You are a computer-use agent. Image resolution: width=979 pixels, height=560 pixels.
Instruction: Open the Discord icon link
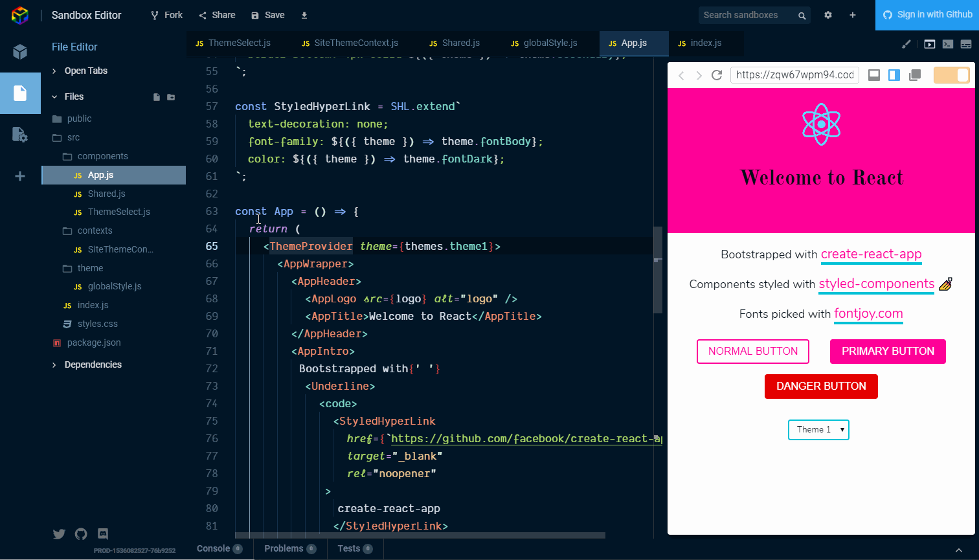point(102,534)
